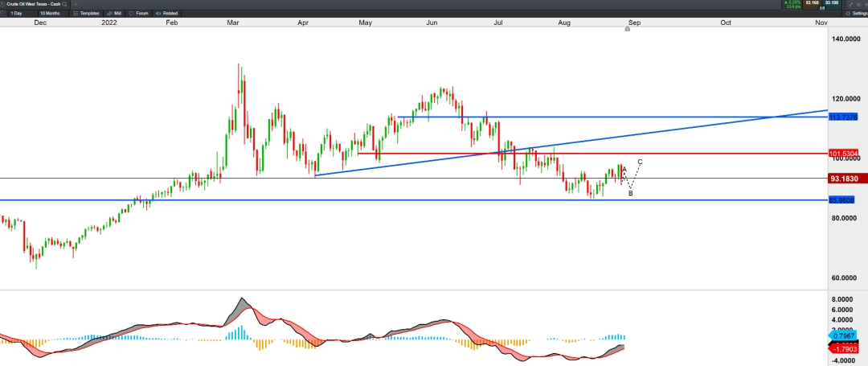The height and width of the screenshot is (366, 868).
Task: Click the 85.9608 blue price level label
Action: [x=841, y=199]
